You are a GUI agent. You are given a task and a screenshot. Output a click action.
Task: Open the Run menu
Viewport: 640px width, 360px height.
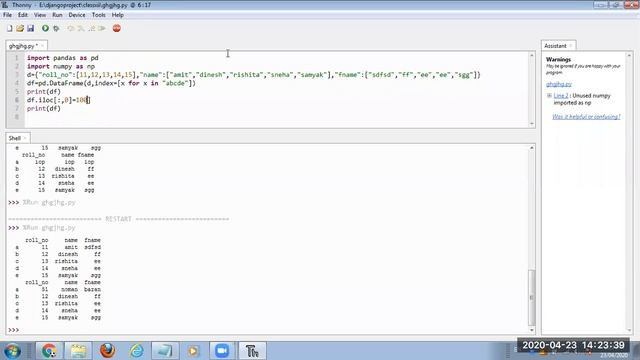click(x=57, y=15)
